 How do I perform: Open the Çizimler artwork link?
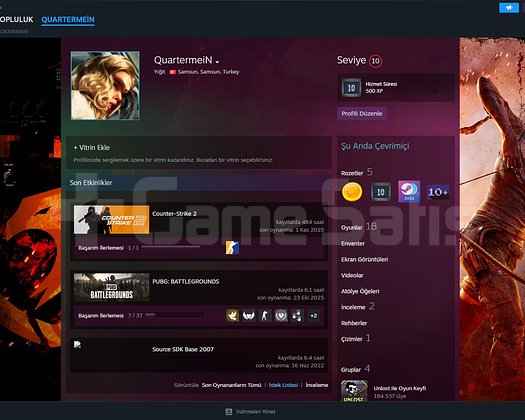point(352,339)
